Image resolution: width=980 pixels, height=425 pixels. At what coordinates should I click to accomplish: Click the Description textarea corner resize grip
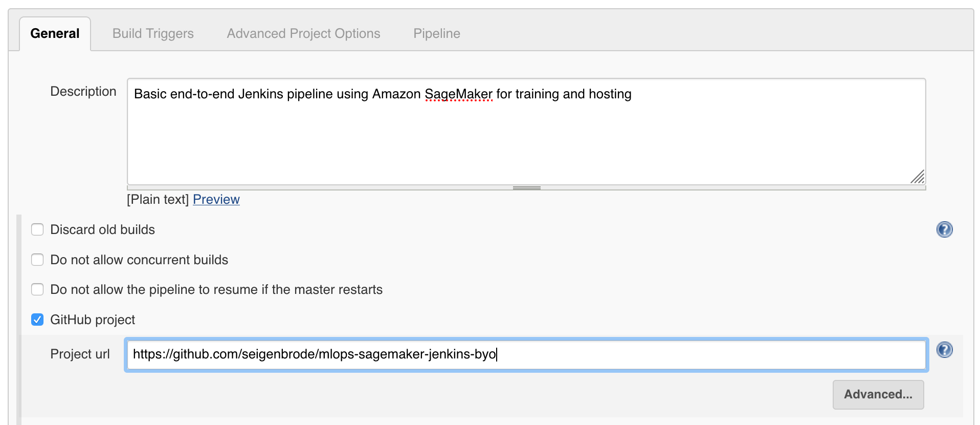[x=918, y=177]
